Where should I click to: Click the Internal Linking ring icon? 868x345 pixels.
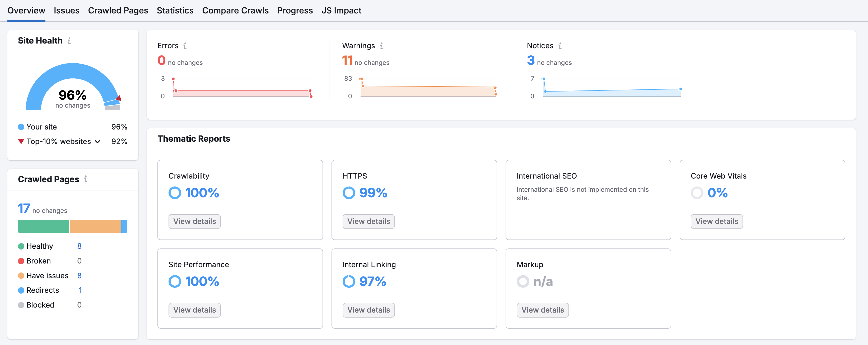click(349, 281)
